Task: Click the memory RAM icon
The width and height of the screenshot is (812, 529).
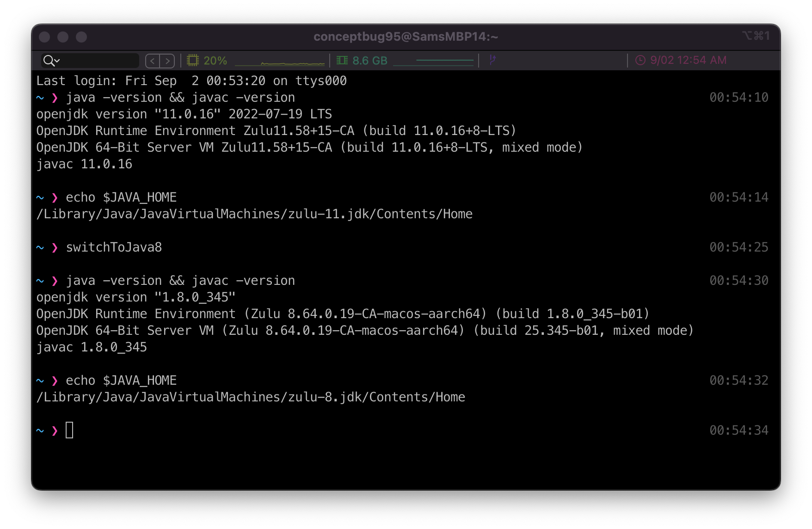Action: pos(342,61)
